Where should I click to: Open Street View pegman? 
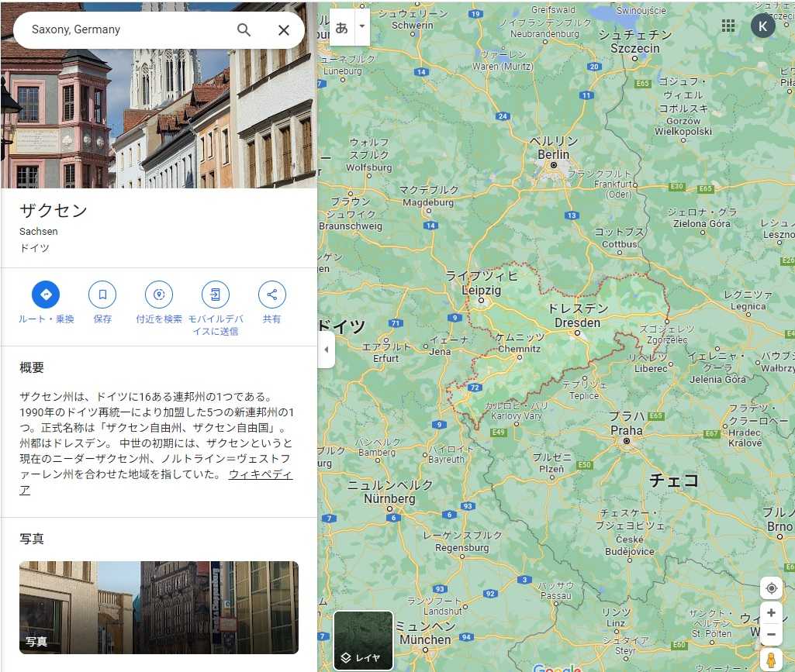(771, 660)
